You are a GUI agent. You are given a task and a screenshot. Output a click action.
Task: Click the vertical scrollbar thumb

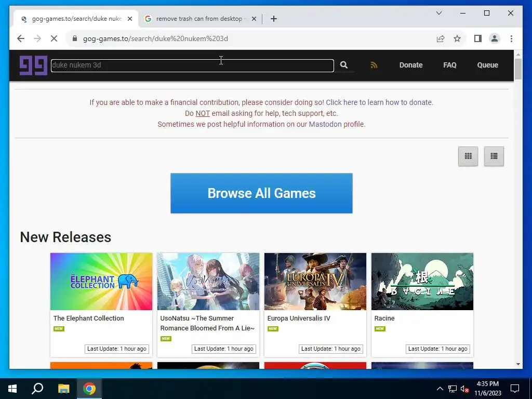518,69
